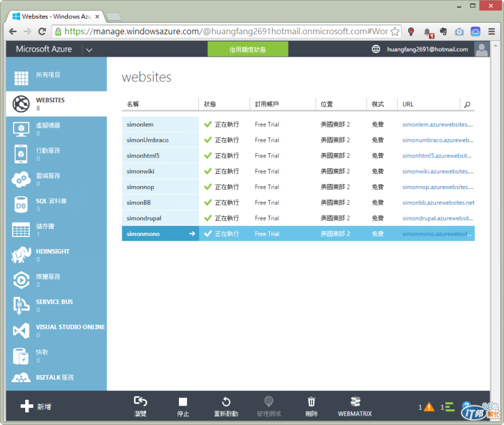Click the Delete trash can icon

click(x=311, y=402)
